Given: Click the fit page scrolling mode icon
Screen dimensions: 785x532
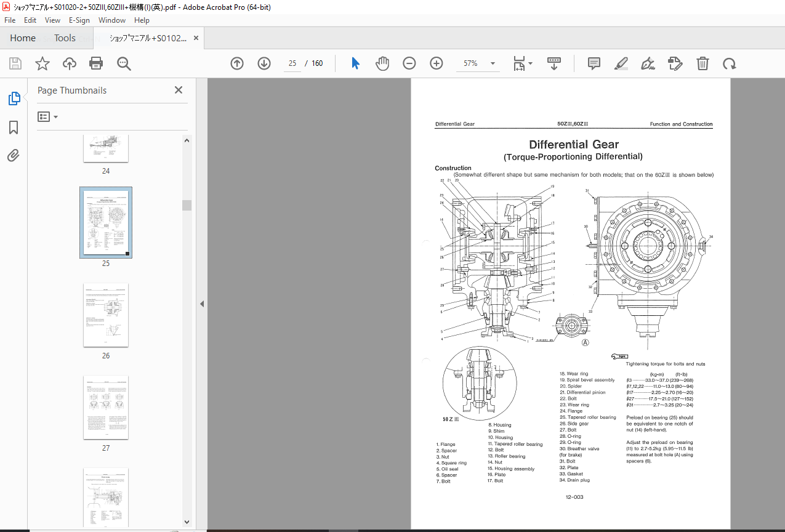Looking at the screenshot, I should coord(520,63).
